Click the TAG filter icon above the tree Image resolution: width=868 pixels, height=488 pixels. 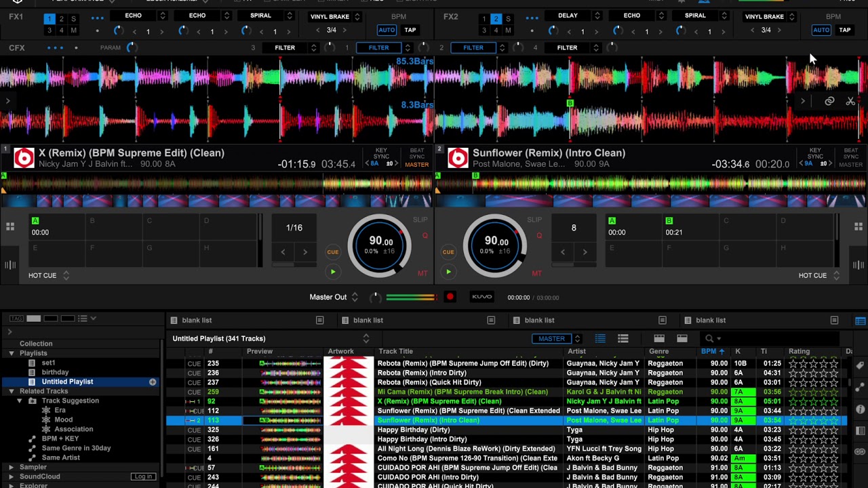[16, 319]
